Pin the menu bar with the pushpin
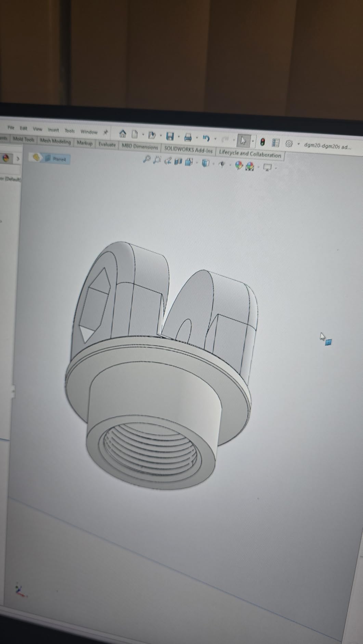Image resolution: width=363 pixels, height=644 pixels. pos(106,132)
